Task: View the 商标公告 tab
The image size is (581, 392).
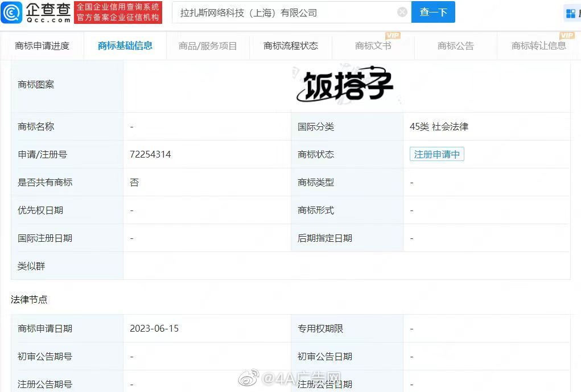Action: click(x=455, y=46)
